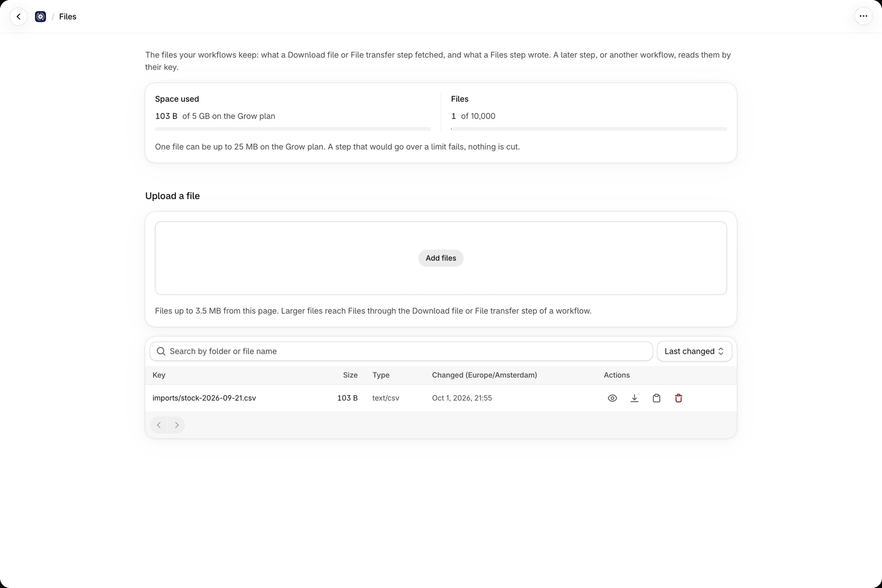Open the app logo home icon
This screenshot has height=588, width=882.
40,17
